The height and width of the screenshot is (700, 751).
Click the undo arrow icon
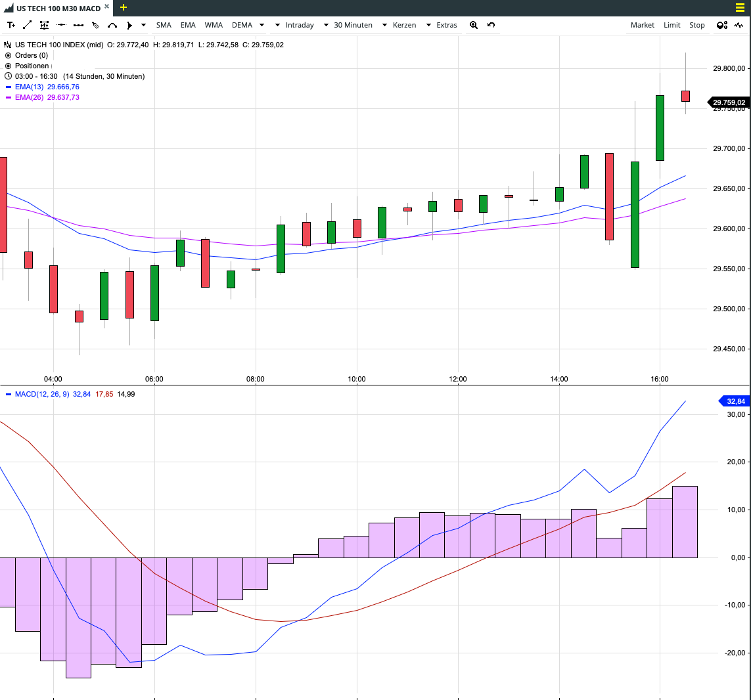(491, 25)
